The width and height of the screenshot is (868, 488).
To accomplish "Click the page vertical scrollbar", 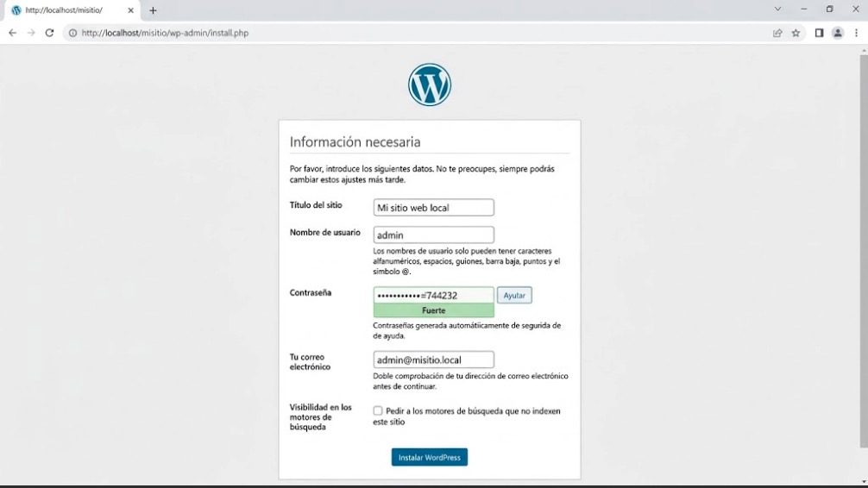I will [864, 252].
